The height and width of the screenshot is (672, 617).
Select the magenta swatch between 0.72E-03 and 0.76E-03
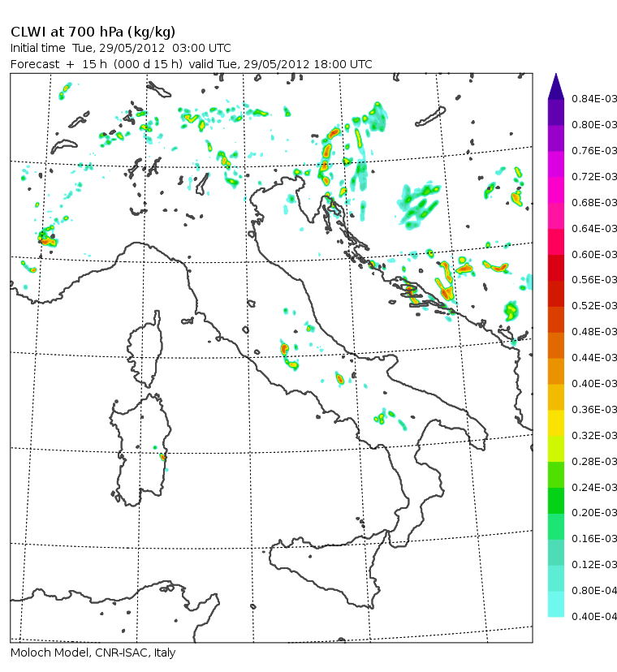tap(556, 164)
